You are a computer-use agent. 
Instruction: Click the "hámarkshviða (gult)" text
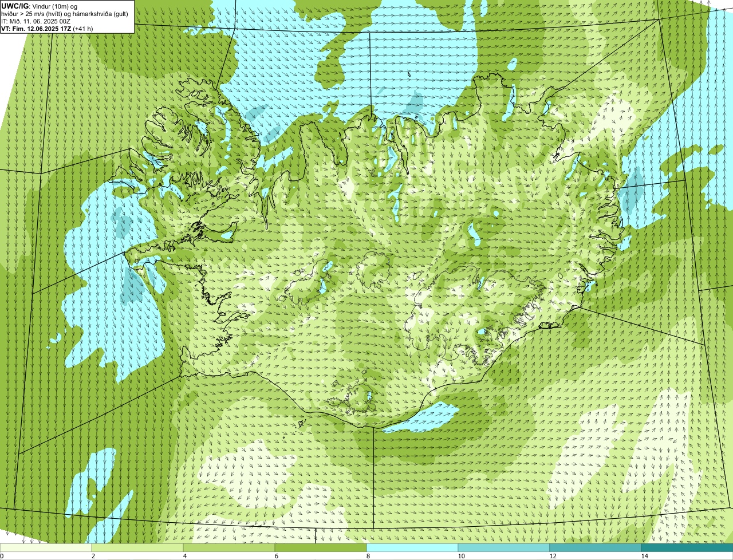pos(100,13)
